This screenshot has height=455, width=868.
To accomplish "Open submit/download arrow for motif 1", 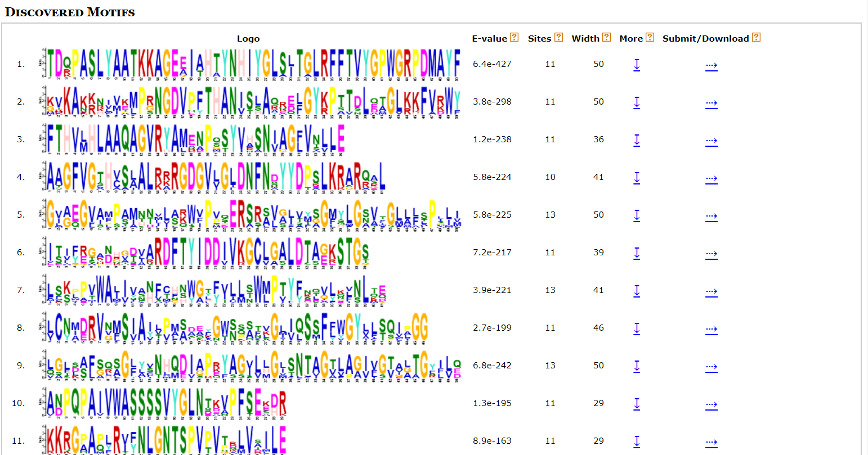I will [712, 66].
